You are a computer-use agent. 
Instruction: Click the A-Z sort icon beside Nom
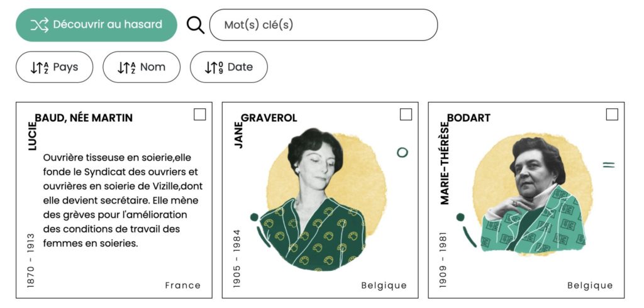[x=127, y=67]
